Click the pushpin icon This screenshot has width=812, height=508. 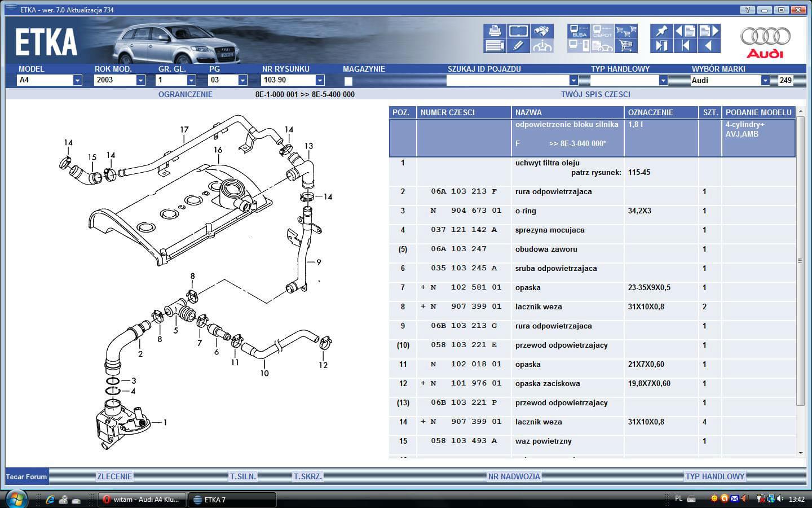pos(661,30)
